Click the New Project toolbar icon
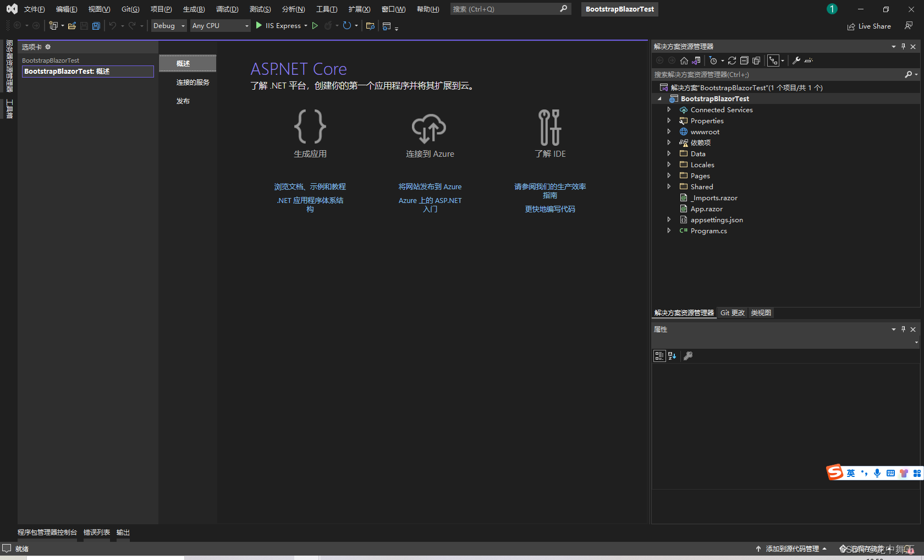The width and height of the screenshot is (924, 560). click(53, 26)
